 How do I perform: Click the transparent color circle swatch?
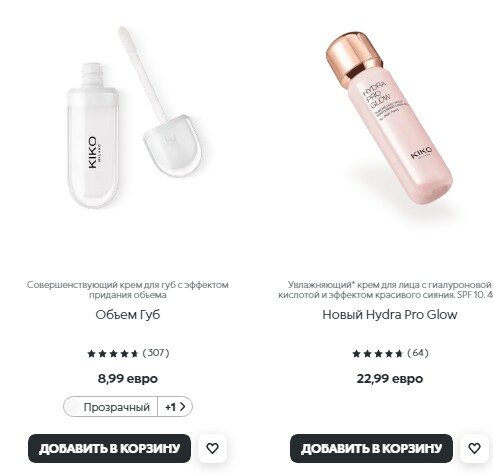(73, 407)
